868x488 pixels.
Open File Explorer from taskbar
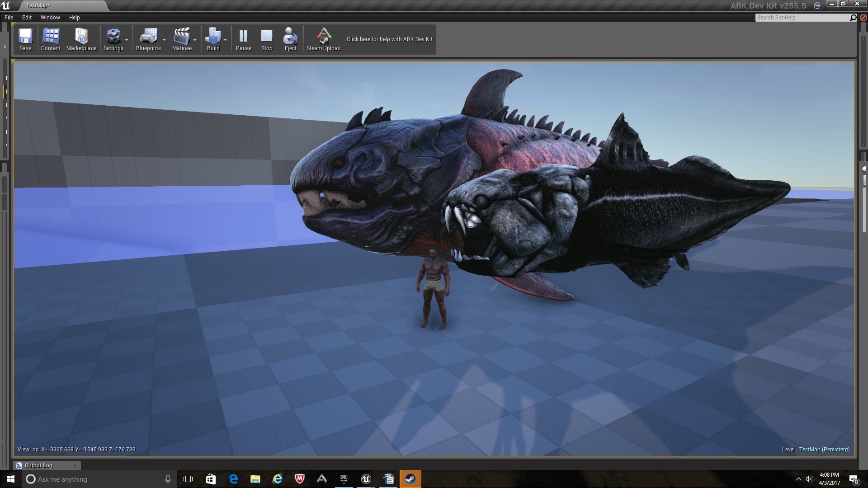click(255, 479)
